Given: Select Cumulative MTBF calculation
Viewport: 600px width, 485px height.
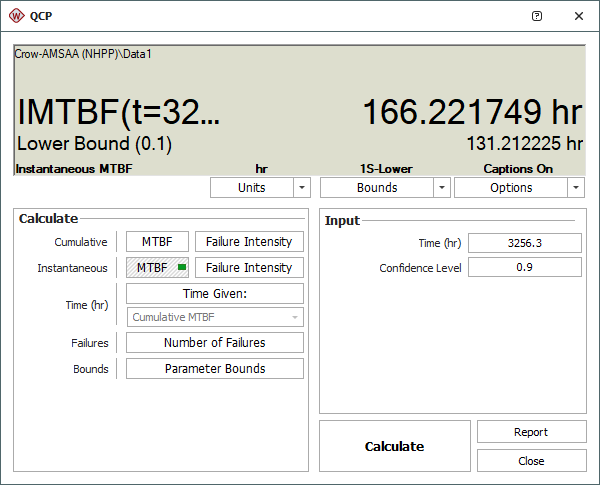Looking at the screenshot, I should tap(157, 241).
